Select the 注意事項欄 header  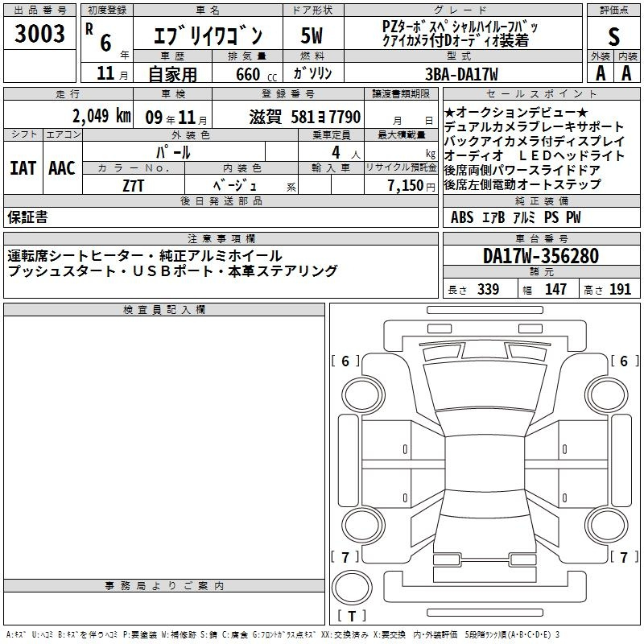[x=221, y=238]
